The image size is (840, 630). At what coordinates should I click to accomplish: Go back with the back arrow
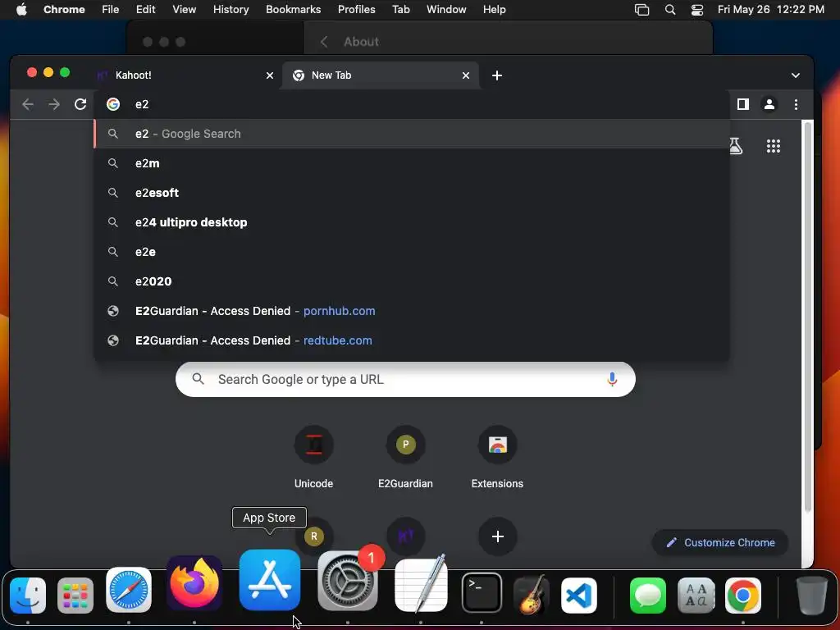click(x=28, y=104)
